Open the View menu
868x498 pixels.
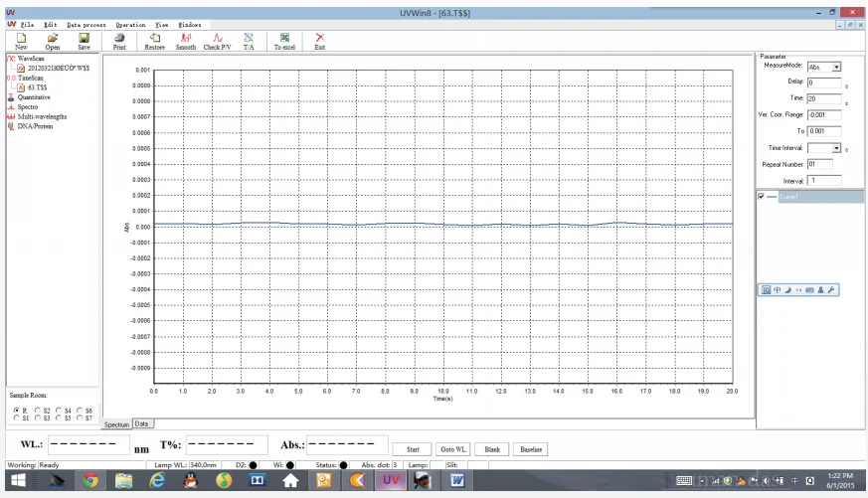[162, 25]
